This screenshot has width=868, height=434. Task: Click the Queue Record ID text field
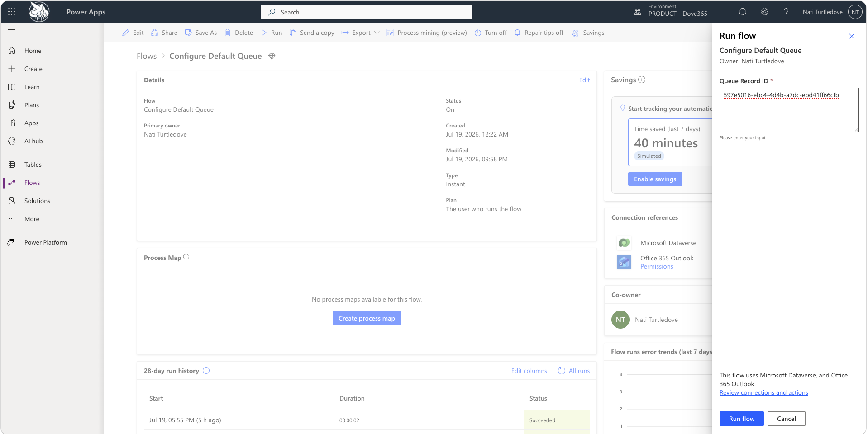pyautogui.click(x=789, y=110)
